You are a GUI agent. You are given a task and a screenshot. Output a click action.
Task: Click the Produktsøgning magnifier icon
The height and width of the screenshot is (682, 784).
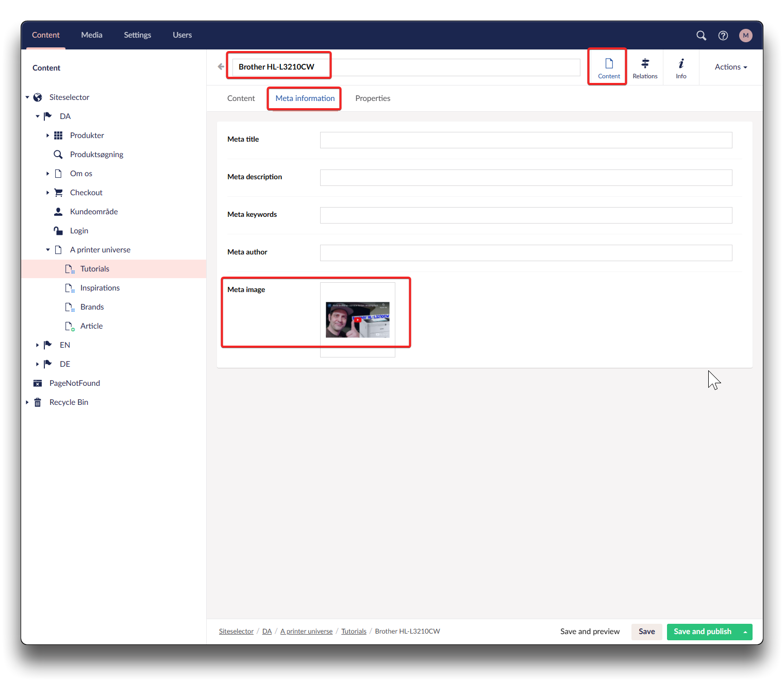(x=58, y=155)
